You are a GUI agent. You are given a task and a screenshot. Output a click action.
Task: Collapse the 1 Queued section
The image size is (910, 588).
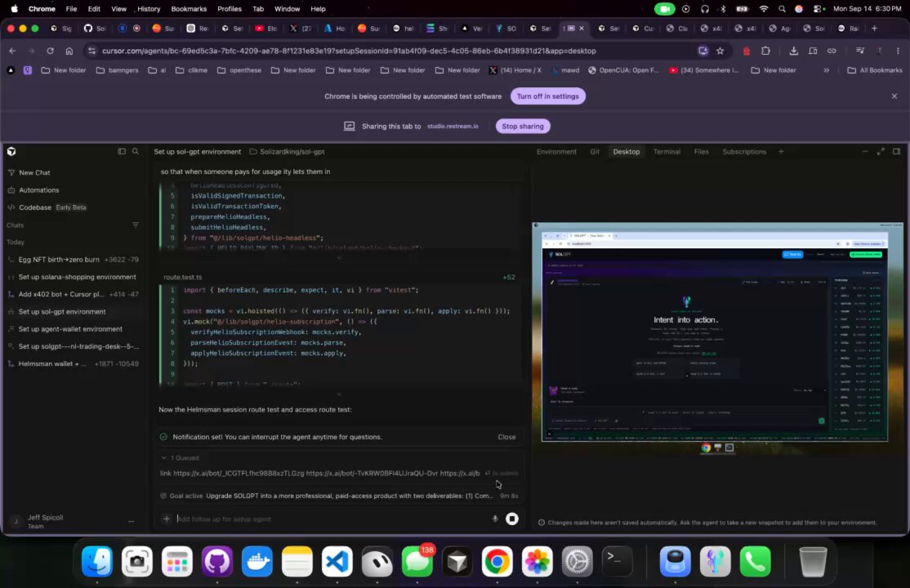point(163,458)
